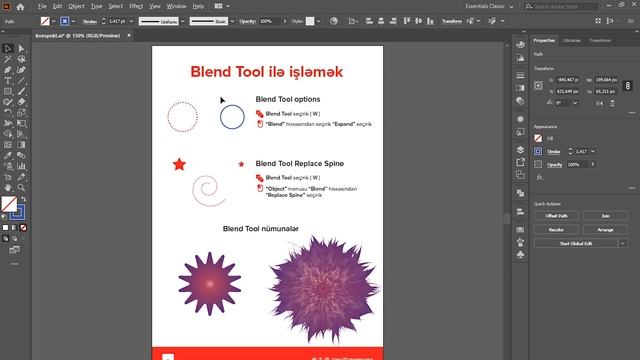Switch to the Libraries tab
The width and height of the screenshot is (640, 360).
pos(571,40)
